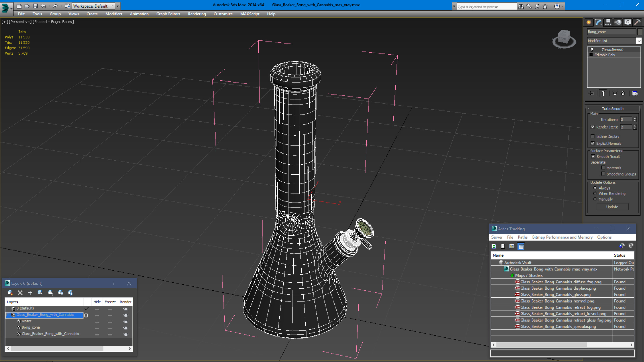Open the Undo history dropdown arrow
The height and width of the screenshot is (362, 644).
click(49, 6)
